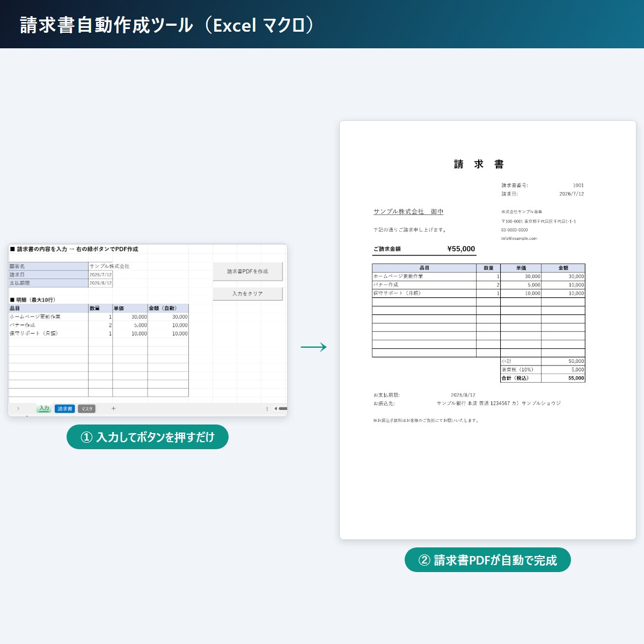Select the 請求日 value 2026/7/12 in Excel
This screenshot has width=644, height=644.
(x=100, y=275)
